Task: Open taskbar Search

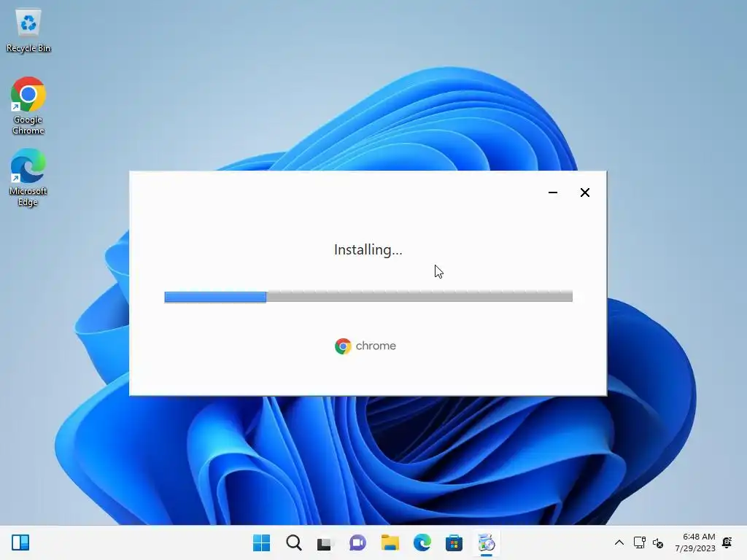Action: [294, 542]
